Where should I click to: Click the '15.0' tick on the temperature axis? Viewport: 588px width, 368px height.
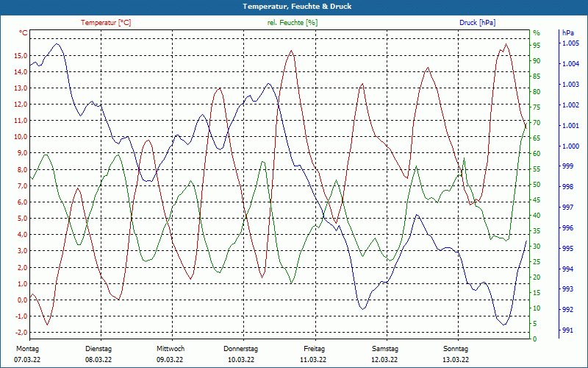pos(21,56)
